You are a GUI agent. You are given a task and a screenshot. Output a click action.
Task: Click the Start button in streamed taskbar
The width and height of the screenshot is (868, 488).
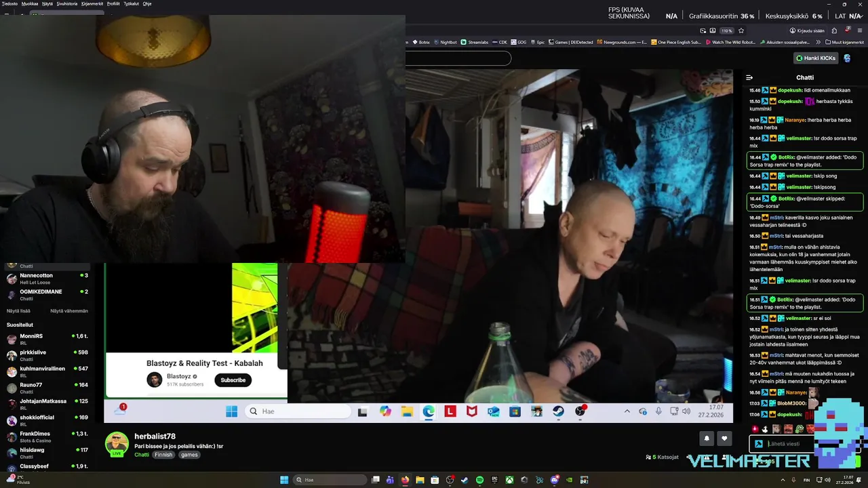[231, 411]
